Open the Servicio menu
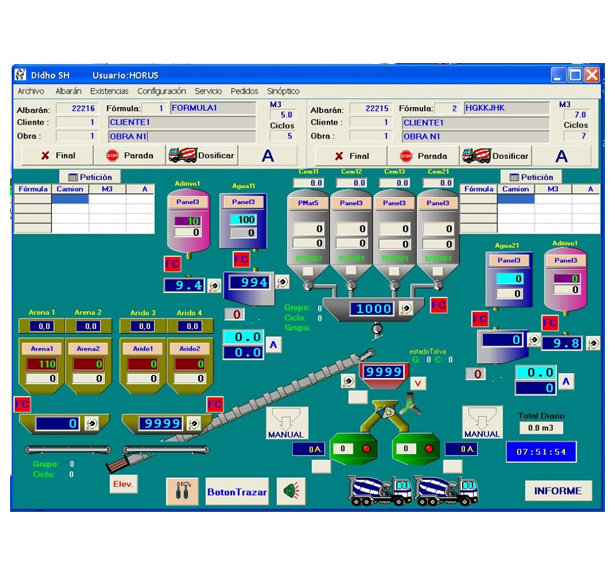Viewport: 615px width, 574px height. 208,91
